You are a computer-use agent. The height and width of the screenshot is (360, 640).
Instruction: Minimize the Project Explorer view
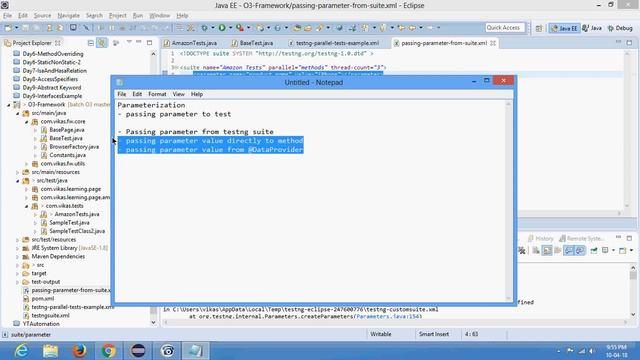tap(139, 42)
